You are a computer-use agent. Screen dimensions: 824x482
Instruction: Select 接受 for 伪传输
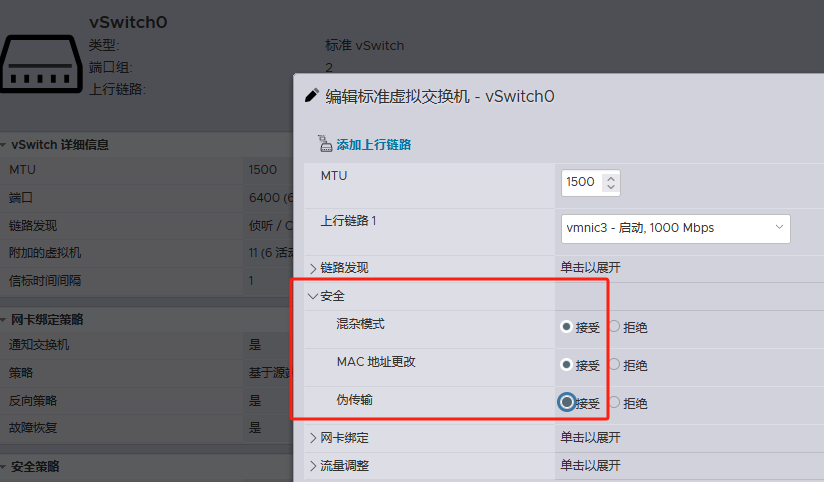pos(566,403)
